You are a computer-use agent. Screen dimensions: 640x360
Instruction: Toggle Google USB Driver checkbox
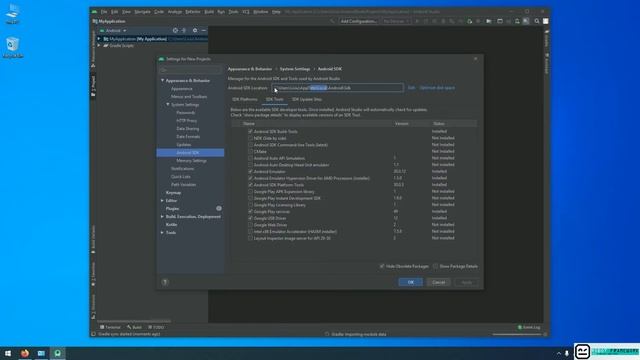click(x=250, y=218)
